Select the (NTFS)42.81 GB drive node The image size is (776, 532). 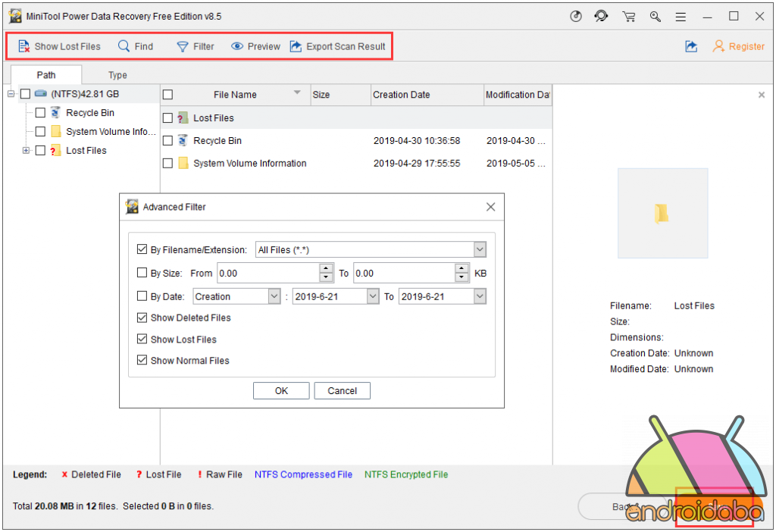click(x=85, y=94)
